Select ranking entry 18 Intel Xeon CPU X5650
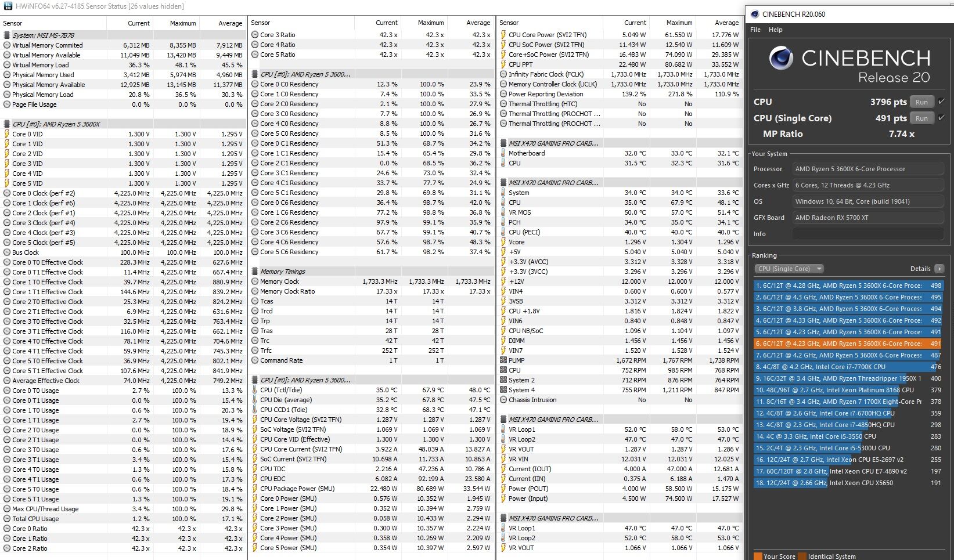The height and width of the screenshot is (560, 954). [x=848, y=483]
